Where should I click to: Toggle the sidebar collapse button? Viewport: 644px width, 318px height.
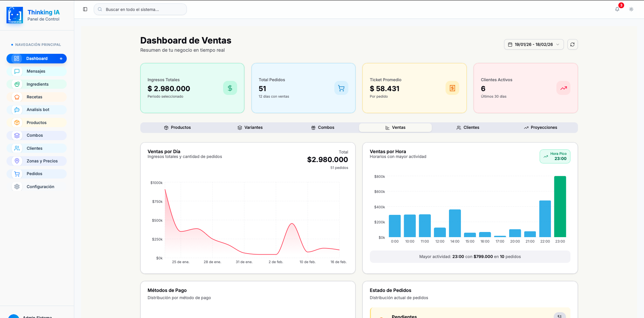point(85,9)
